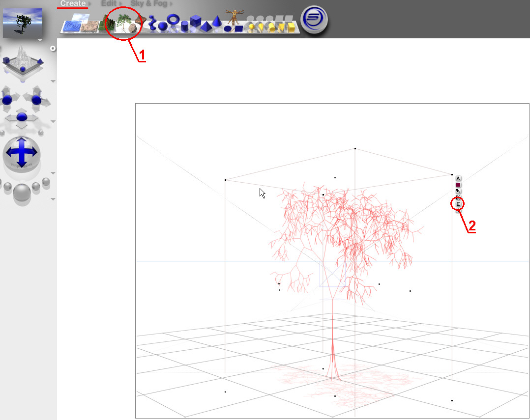Create a blue sphere primitive
530x420 pixels.
click(163, 26)
